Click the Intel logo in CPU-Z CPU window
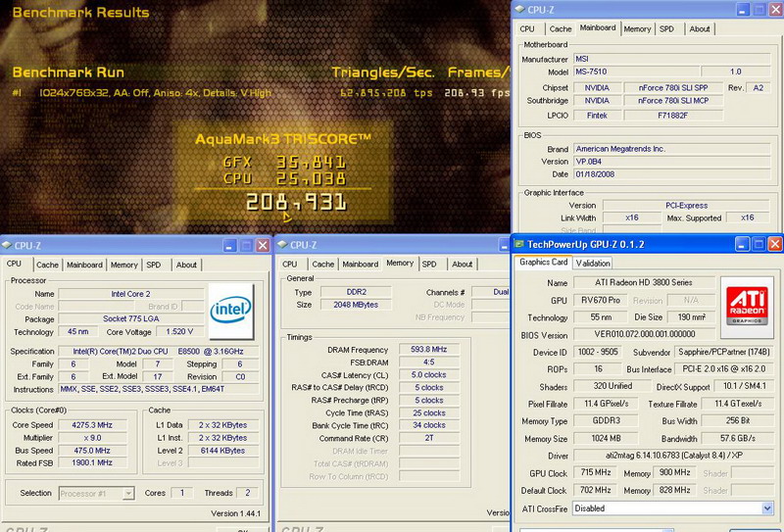This screenshot has height=532, width=784. [231, 311]
